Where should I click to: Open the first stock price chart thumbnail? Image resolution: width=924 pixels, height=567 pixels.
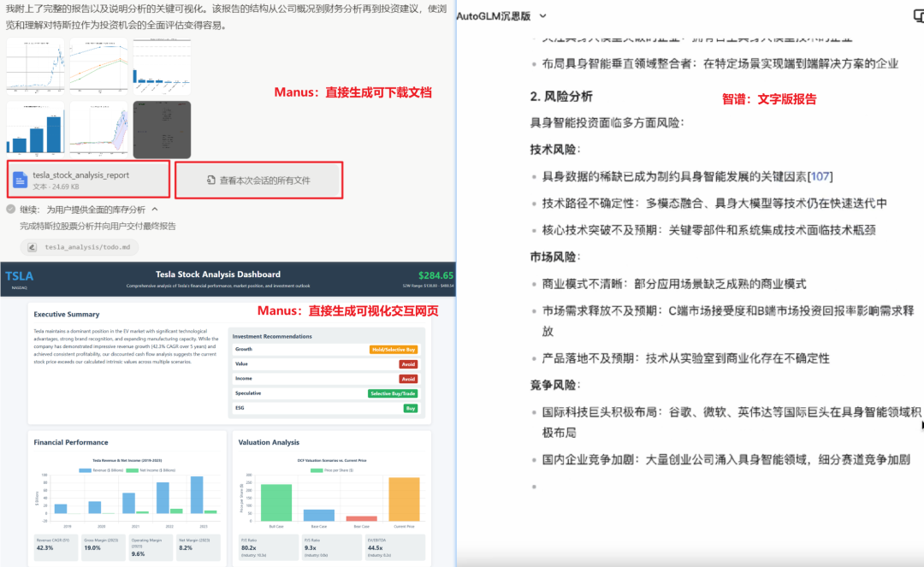point(34,66)
